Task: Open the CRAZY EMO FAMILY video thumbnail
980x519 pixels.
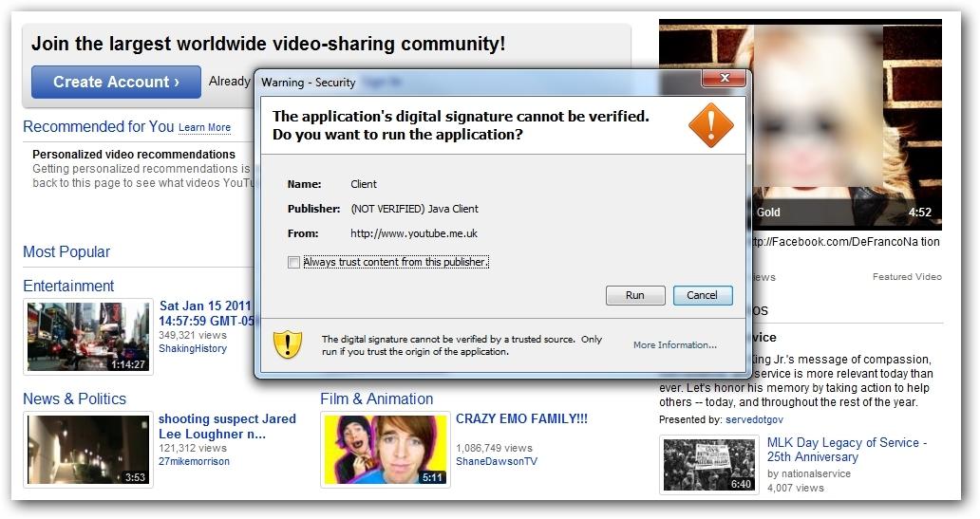Action: click(385, 450)
